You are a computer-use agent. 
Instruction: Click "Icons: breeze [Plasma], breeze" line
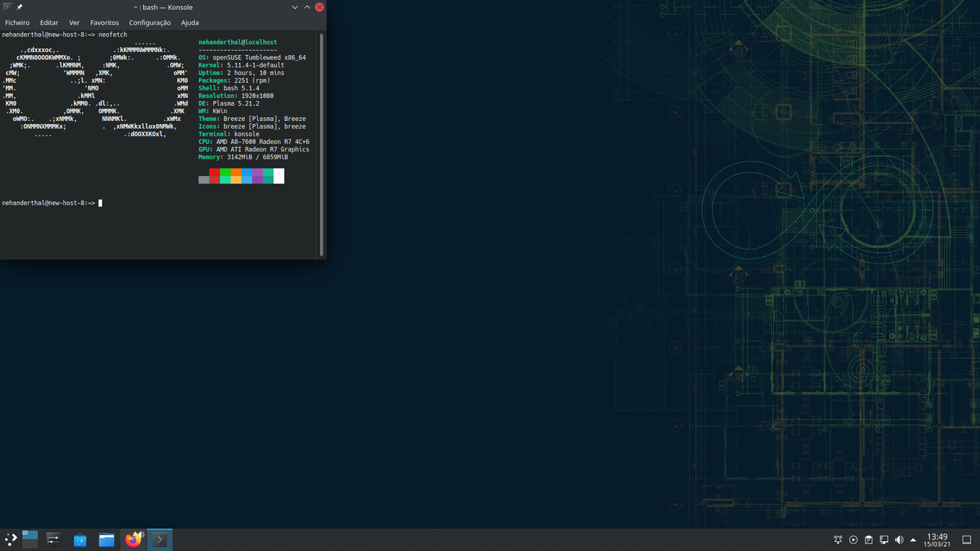pyautogui.click(x=252, y=126)
